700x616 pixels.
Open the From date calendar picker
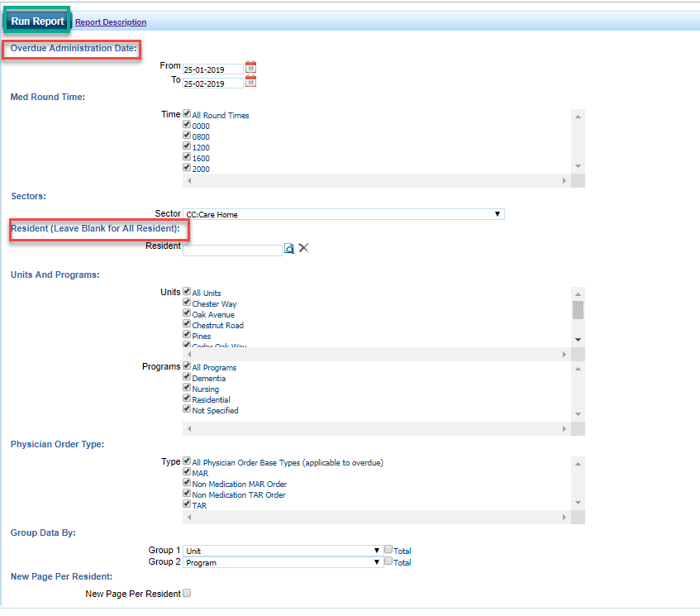pos(251,68)
